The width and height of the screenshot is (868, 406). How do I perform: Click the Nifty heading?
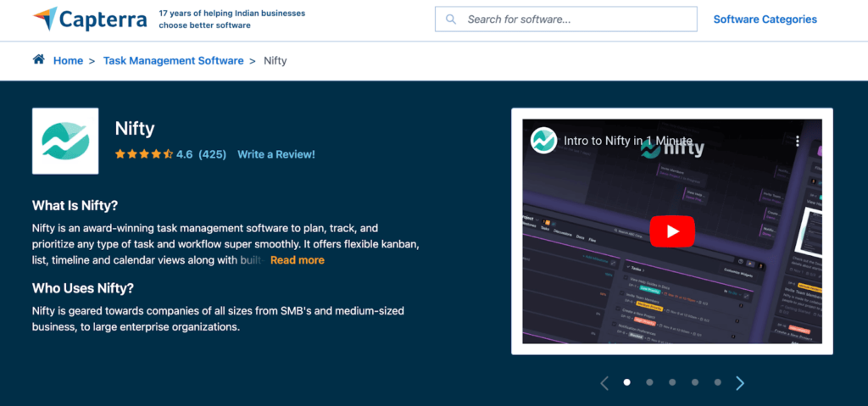[135, 129]
